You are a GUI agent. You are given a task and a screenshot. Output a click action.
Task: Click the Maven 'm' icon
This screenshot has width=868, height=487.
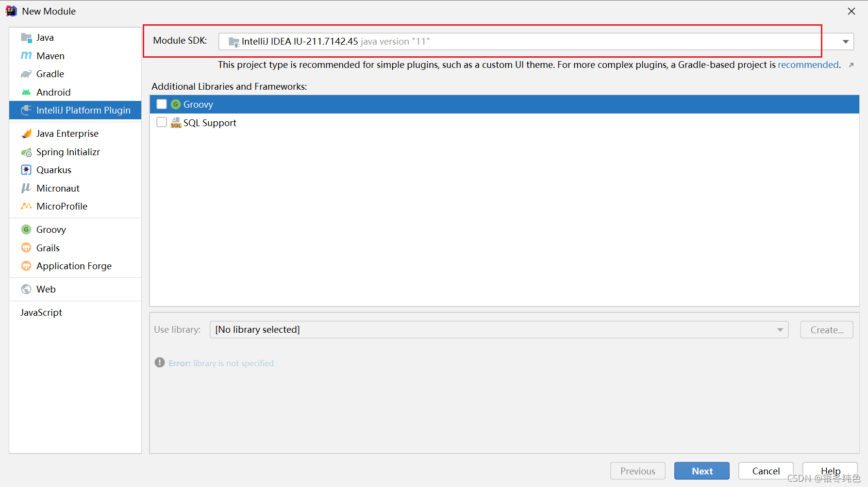[26, 56]
